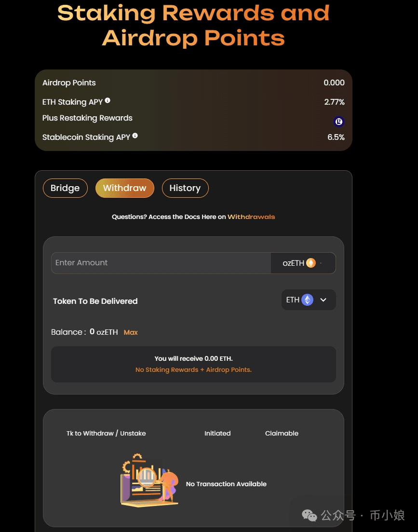Click the Claimable column header

tap(282, 433)
